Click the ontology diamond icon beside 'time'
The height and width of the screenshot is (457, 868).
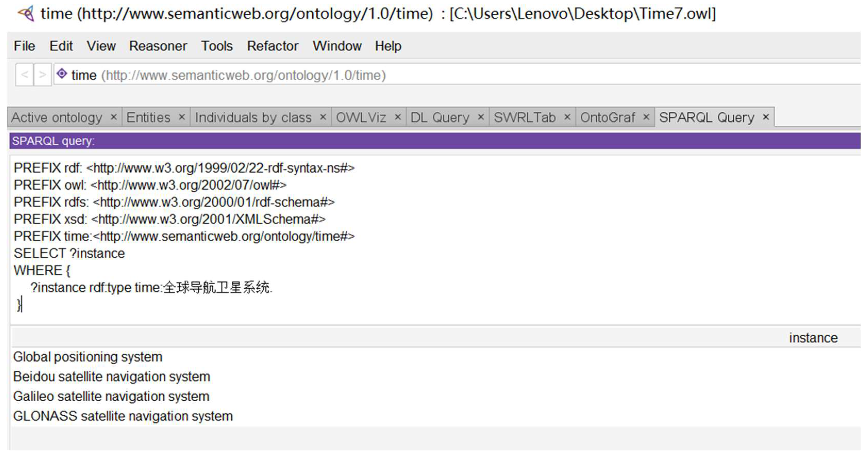click(x=62, y=74)
